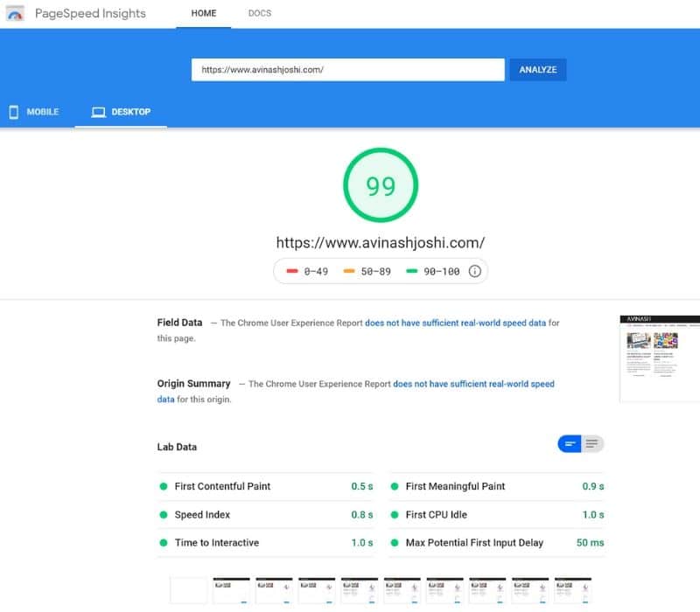700x612 pixels.
Task: Click green dot beside First Meaningful Paint
Action: [395, 487]
